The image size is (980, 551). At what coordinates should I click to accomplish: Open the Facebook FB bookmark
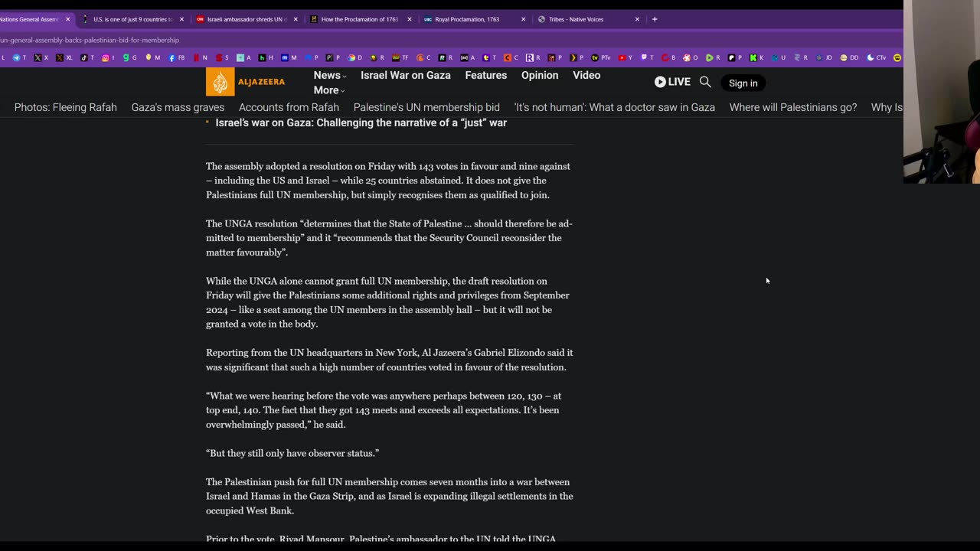point(177,57)
